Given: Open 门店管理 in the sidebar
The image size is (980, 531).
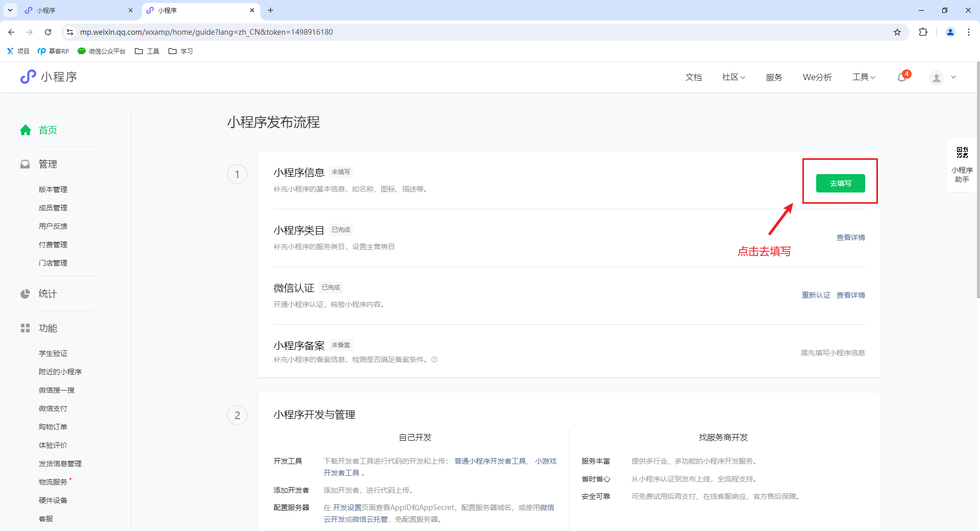Looking at the screenshot, I should pyautogui.click(x=53, y=263).
